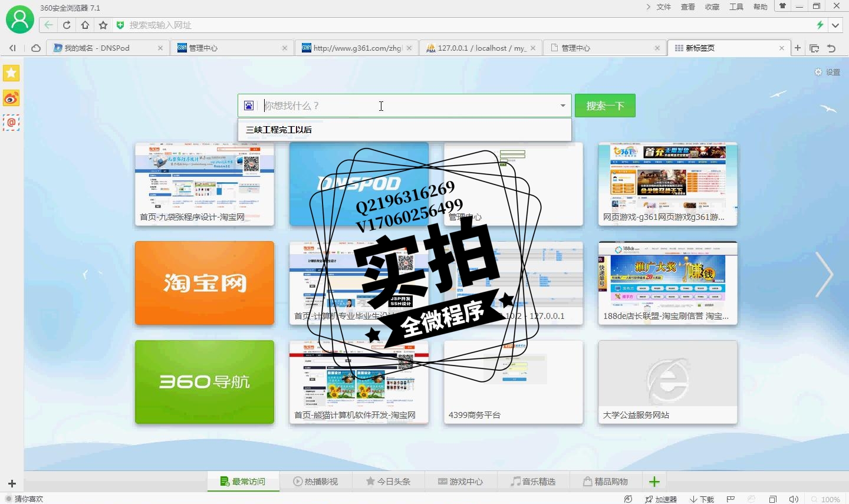
Task: Switch to the 127.0.0.1 / localhost tab
Action: click(x=481, y=48)
